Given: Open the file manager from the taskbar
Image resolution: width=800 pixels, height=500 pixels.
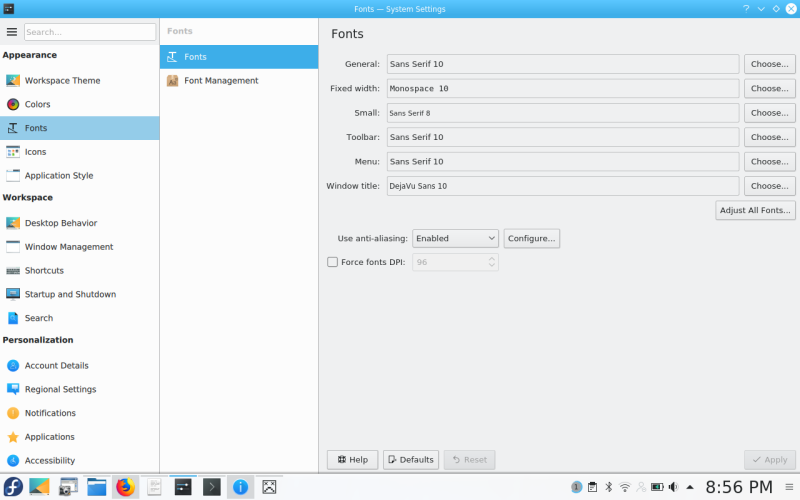Looking at the screenshot, I should (96, 487).
